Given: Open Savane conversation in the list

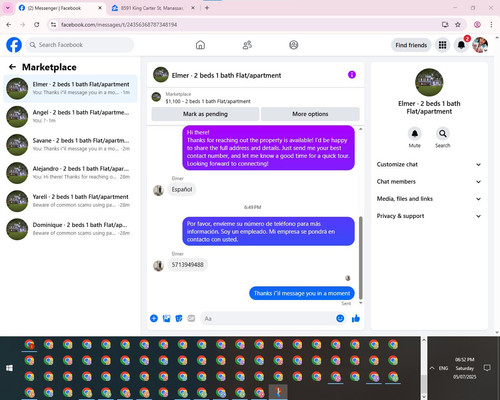Looking at the screenshot, I should pos(70,145).
